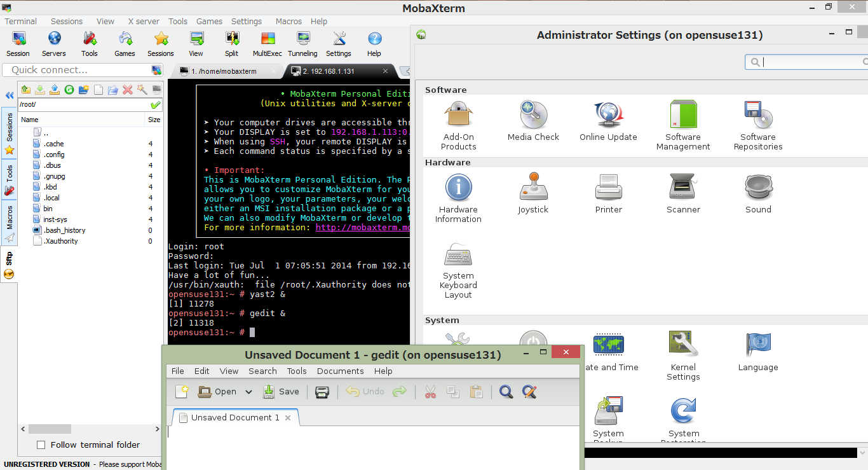This screenshot has width=868, height=470.
Task: Open the Session toolbar icon in MobaXterm
Action: pos(18,44)
